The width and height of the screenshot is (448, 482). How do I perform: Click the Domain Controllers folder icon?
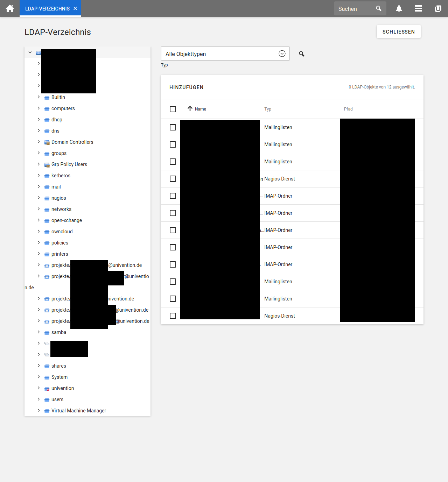click(47, 142)
